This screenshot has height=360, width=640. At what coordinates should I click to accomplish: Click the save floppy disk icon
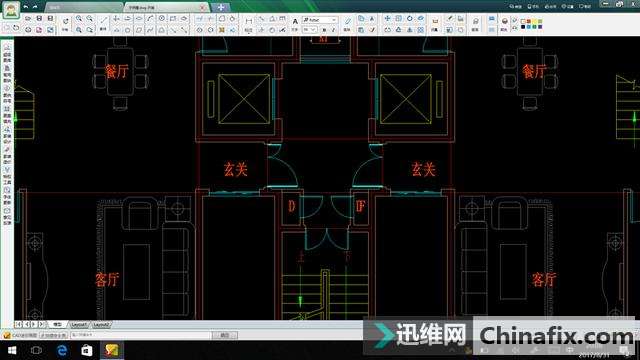[39, 18]
